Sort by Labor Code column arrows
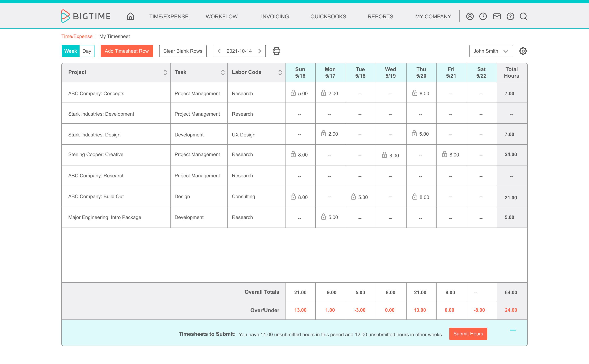Image resolution: width=589 pixels, height=364 pixels. [x=280, y=72]
